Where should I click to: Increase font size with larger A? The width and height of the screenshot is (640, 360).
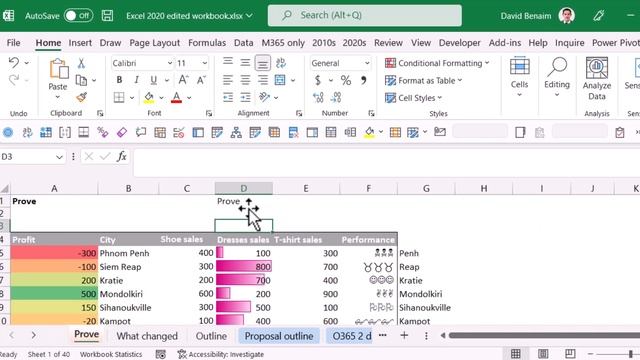point(183,80)
